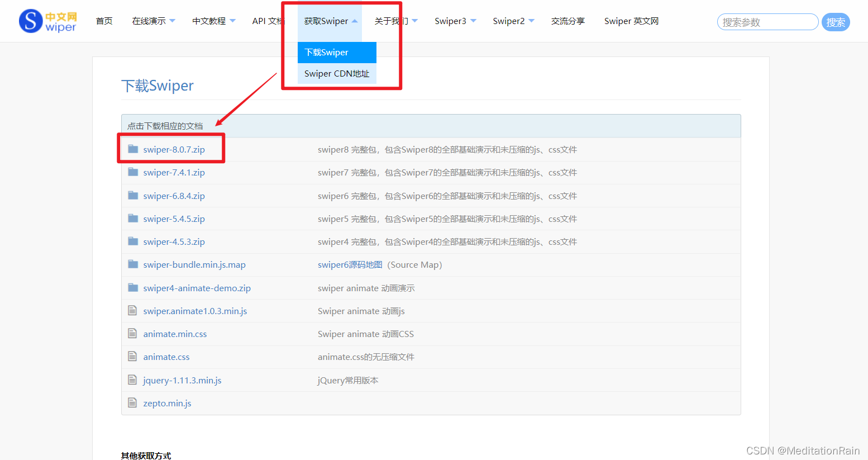Viewport: 868px width, 460px height.
Task: Click folder icon next to swiper-bundle.min.js.map
Action: 133,264
